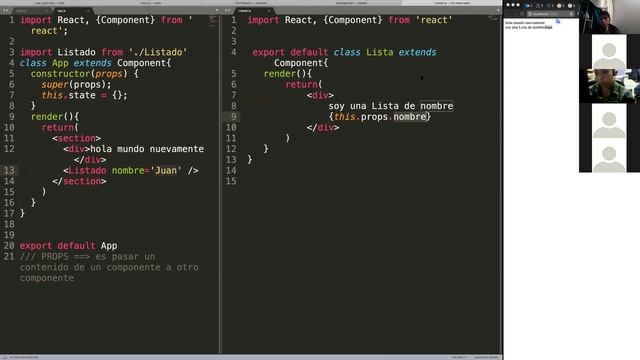640x360 pixels.
Task: Click the opening '<section>' tag in App.js
Action: tap(76, 138)
